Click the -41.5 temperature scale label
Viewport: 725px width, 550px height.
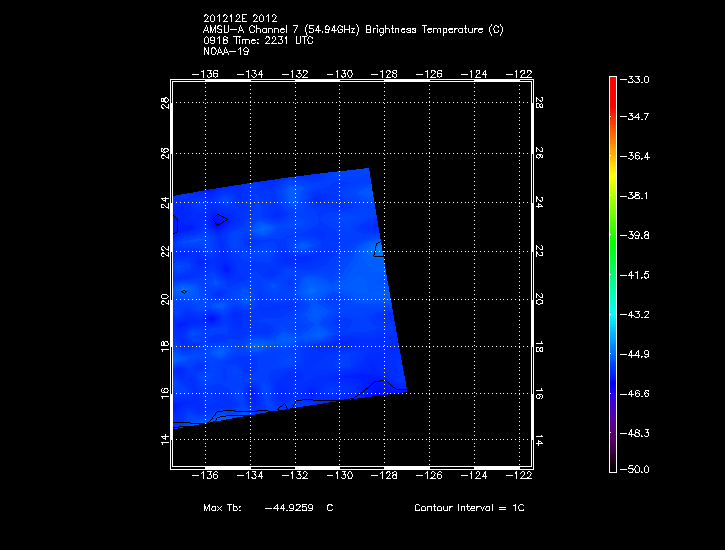click(x=636, y=275)
